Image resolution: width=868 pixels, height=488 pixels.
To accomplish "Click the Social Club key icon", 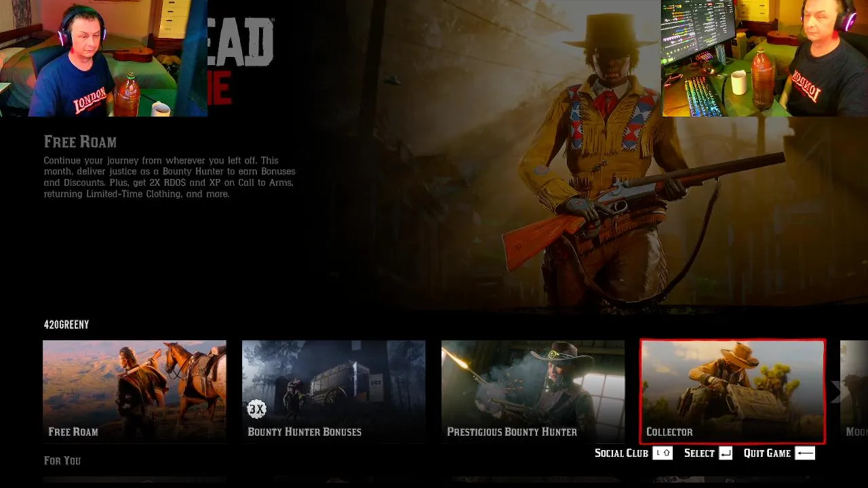I will click(x=663, y=453).
